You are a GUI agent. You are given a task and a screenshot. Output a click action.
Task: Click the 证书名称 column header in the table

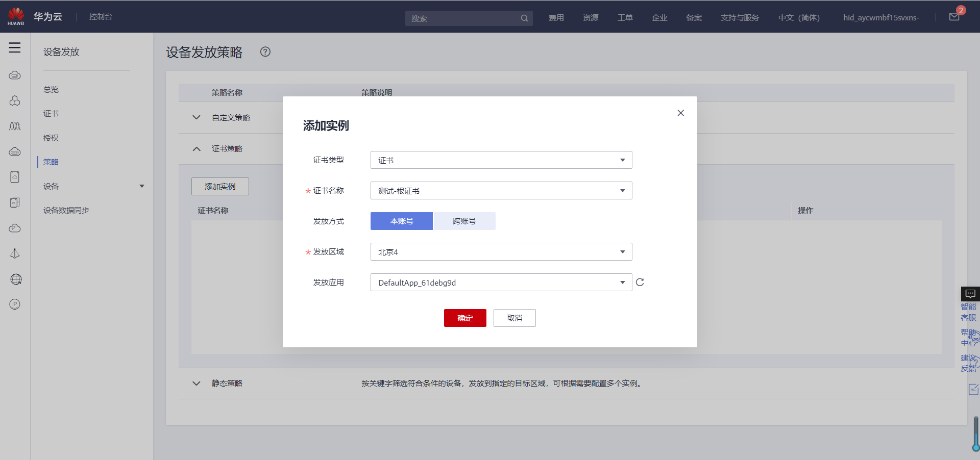point(213,210)
